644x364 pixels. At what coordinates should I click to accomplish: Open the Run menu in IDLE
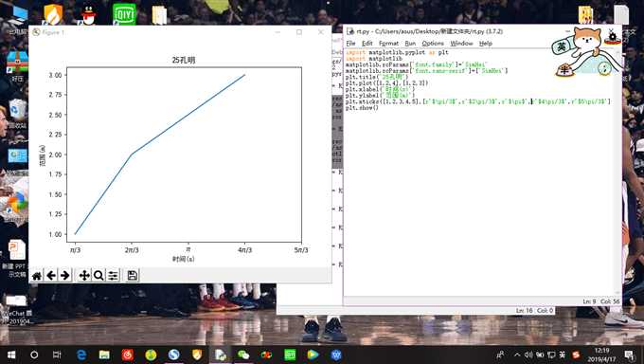[410, 44]
